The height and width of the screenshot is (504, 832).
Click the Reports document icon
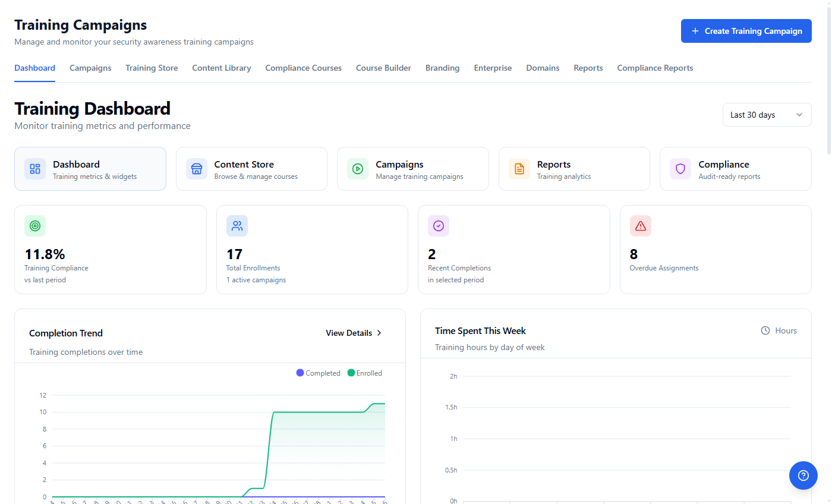519,169
